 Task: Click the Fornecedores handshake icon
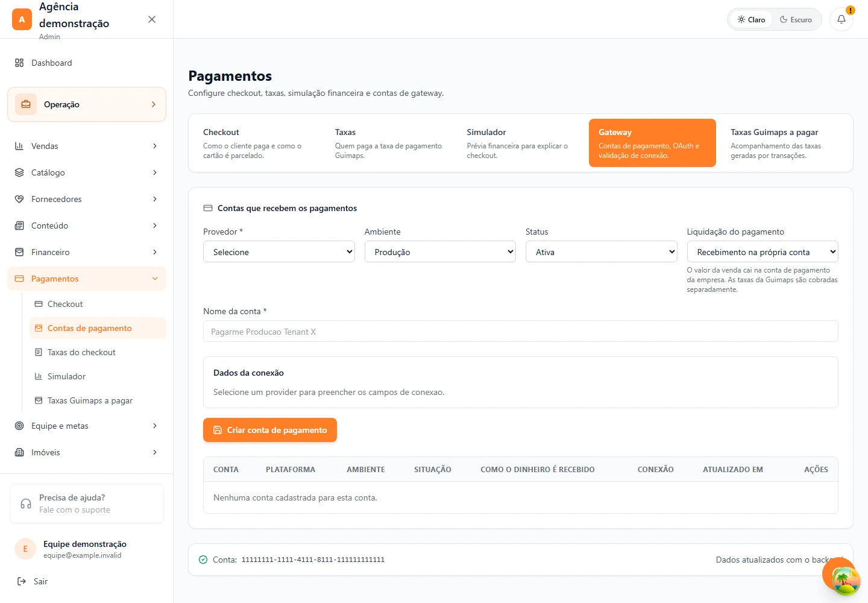click(19, 199)
